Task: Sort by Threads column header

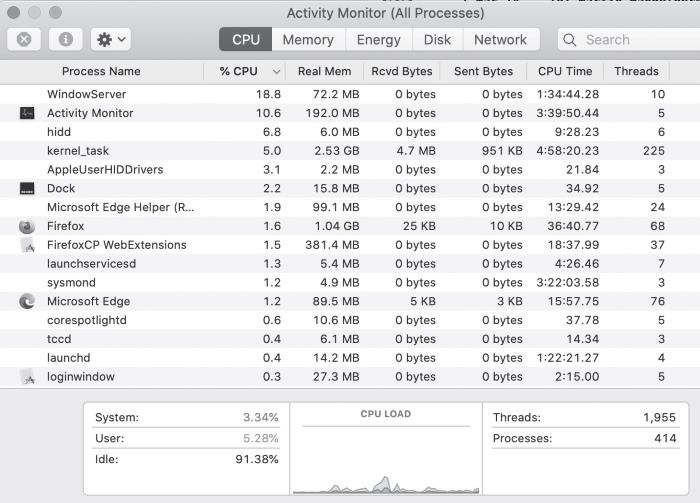Action: (x=636, y=71)
